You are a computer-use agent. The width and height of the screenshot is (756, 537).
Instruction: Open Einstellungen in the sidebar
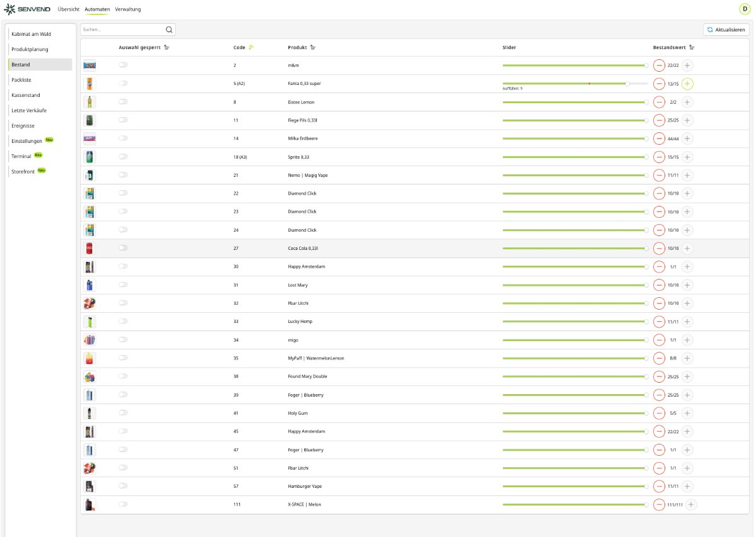pos(40,141)
